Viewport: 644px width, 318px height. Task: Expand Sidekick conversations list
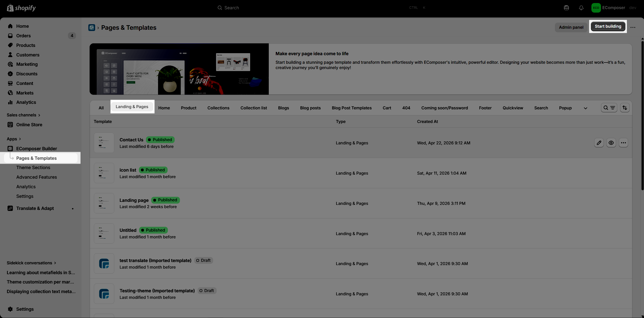point(31,263)
